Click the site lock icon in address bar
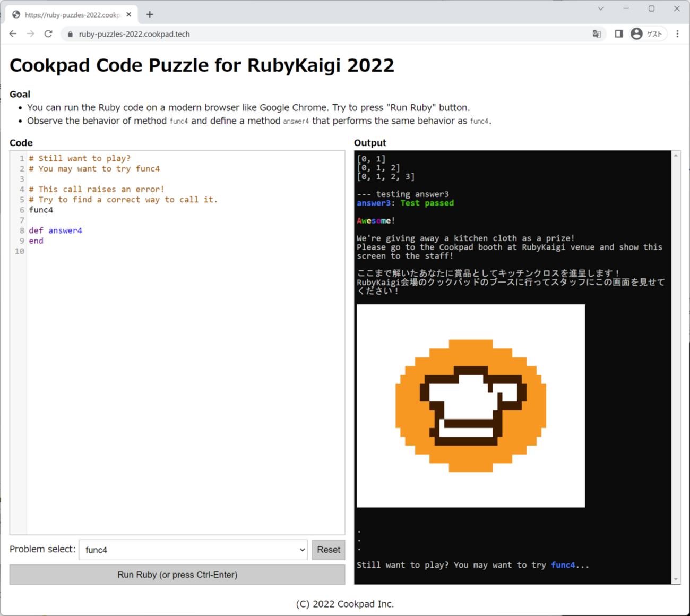Viewport: 690px width, 616px height. point(70,34)
